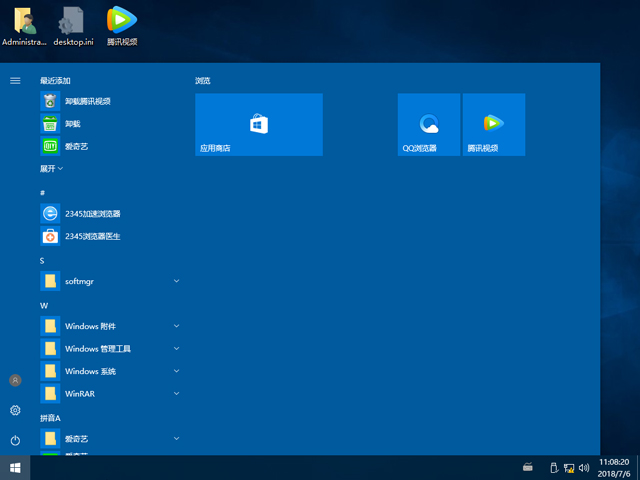The width and height of the screenshot is (640, 480).
Task: Expand the softmgr folder
Action: (x=110, y=282)
